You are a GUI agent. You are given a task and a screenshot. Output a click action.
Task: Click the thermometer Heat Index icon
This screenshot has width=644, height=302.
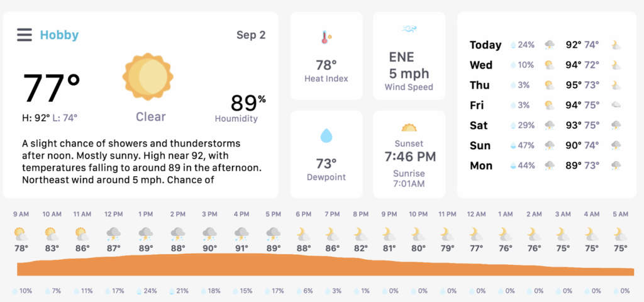[326, 37]
